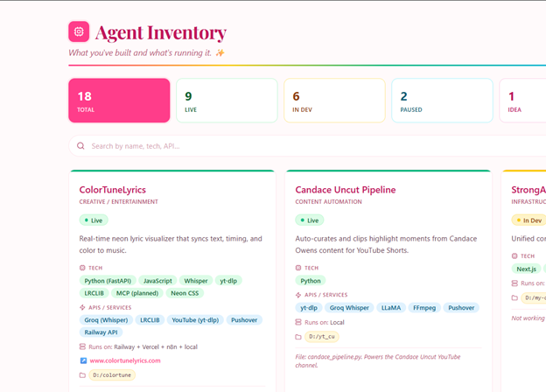Select the 18 Total filter card
546x392 pixels.
[x=119, y=101]
